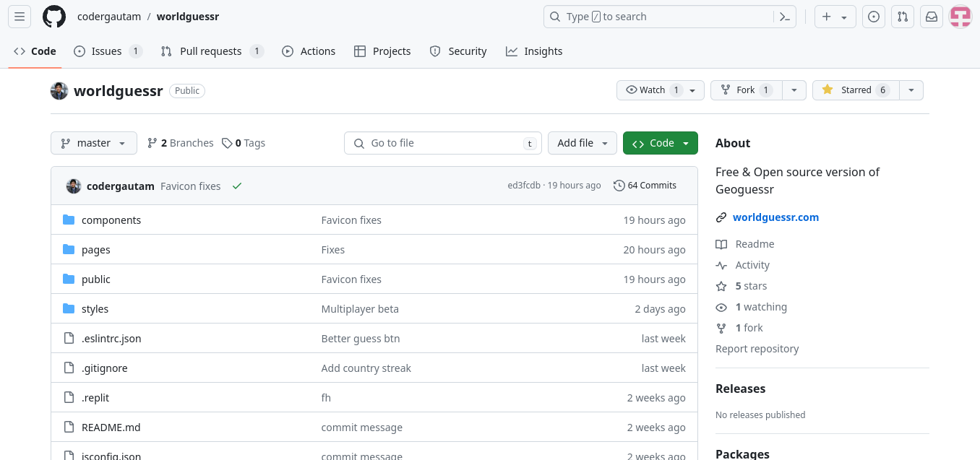
Task: Open the notifications inbox icon
Action: [932, 17]
